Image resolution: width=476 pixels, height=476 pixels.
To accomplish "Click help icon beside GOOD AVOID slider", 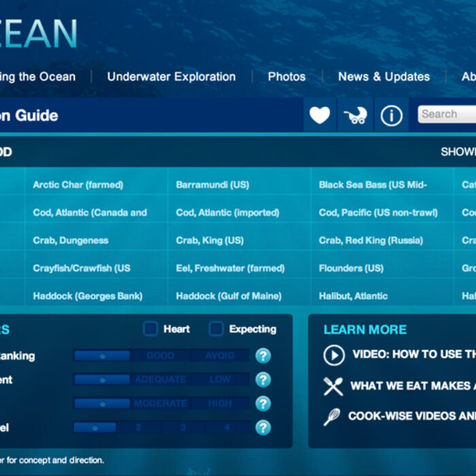I will (263, 356).
